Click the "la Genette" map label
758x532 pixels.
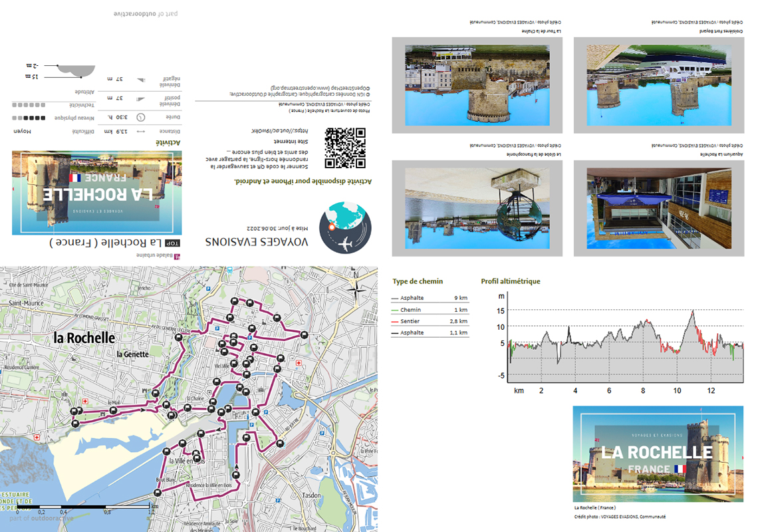pos(133,354)
